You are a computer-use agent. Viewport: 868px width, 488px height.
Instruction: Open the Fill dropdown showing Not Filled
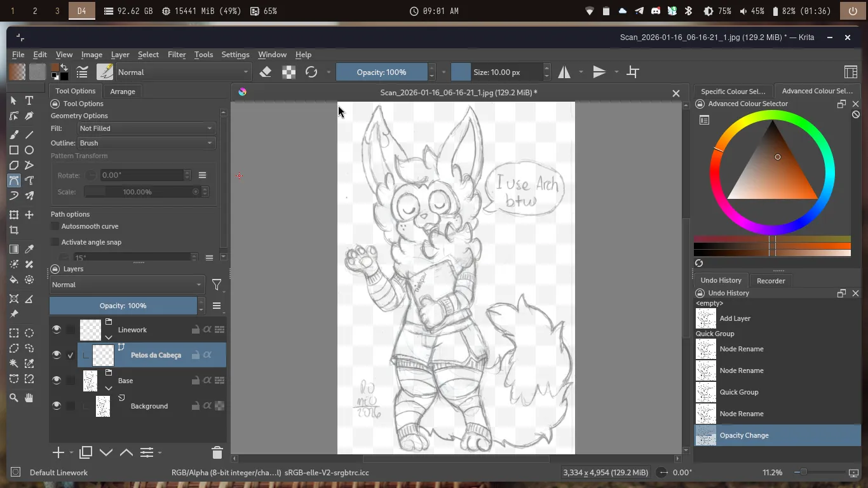(146, 128)
